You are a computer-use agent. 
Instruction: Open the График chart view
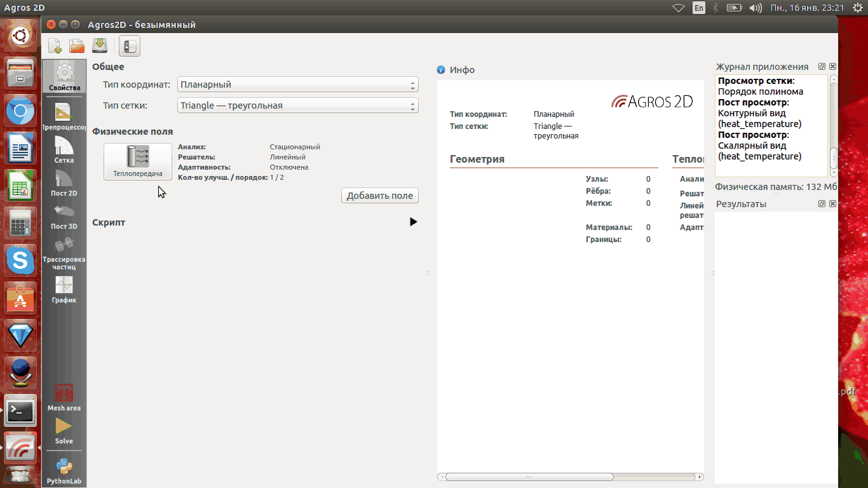pyautogui.click(x=64, y=290)
